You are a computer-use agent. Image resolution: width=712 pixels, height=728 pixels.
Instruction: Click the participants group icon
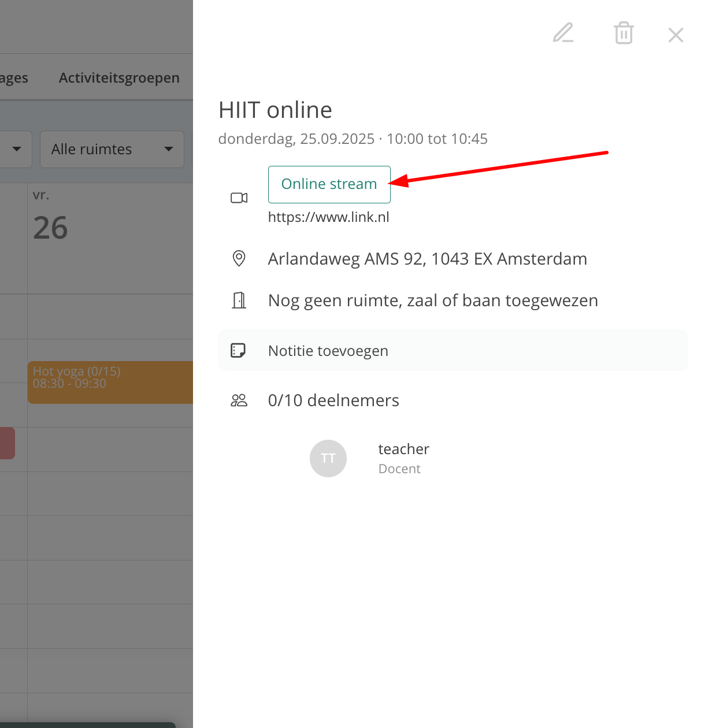pos(239,400)
